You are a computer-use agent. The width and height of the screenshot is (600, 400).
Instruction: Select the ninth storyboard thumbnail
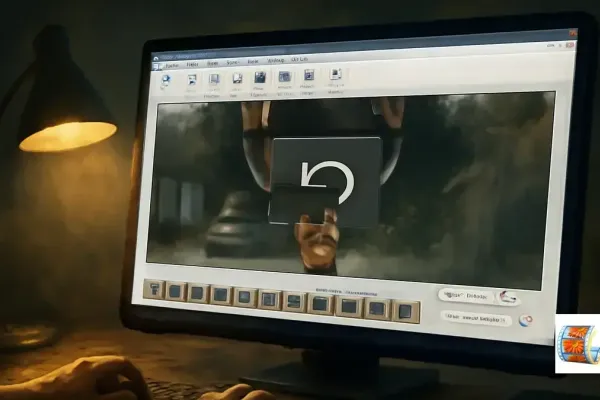[x=349, y=306]
